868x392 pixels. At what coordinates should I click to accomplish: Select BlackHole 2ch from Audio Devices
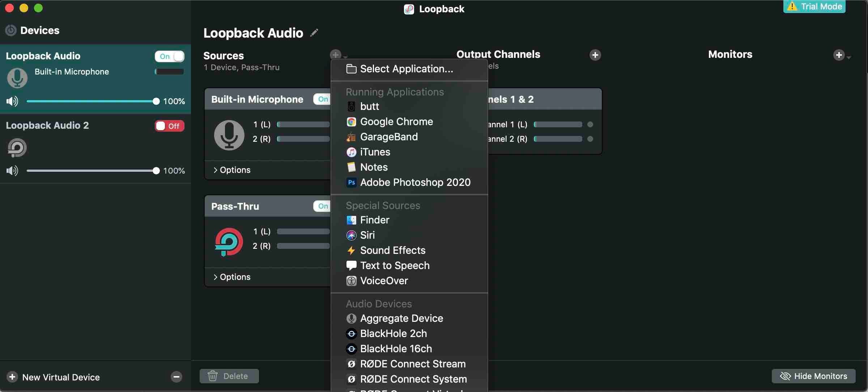tap(393, 333)
